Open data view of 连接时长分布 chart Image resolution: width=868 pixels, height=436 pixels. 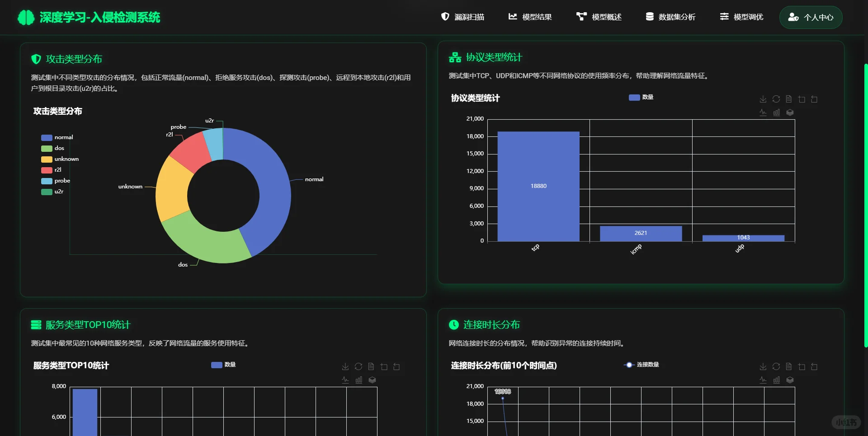pos(789,366)
